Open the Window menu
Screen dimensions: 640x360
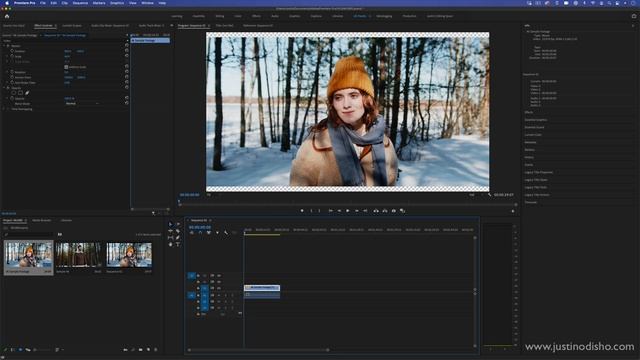pyautogui.click(x=147, y=3)
